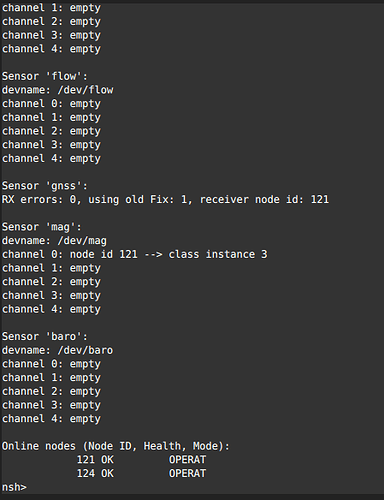Click the "Sensor 'baro':" heading line
Viewport: 384px width, 500px height.
point(45,336)
